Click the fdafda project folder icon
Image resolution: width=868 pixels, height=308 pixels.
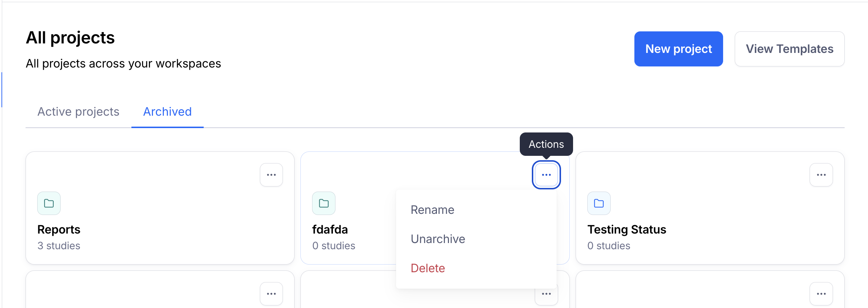pos(324,203)
